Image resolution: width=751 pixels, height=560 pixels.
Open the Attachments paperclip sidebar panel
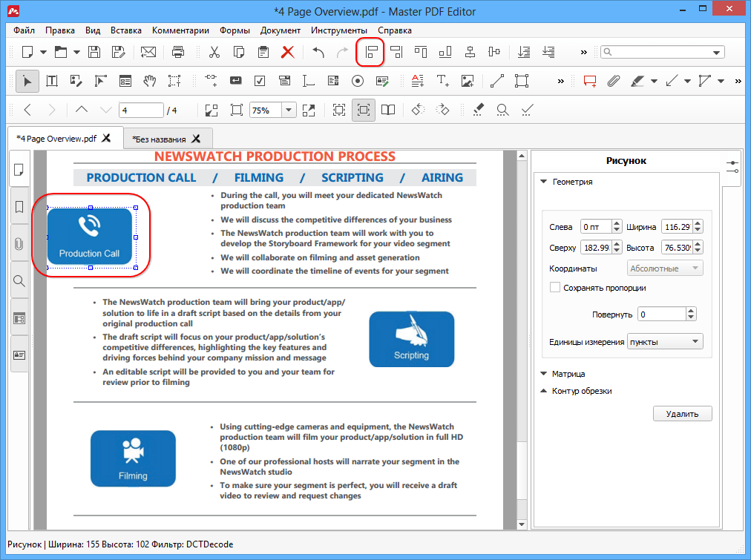(19, 244)
